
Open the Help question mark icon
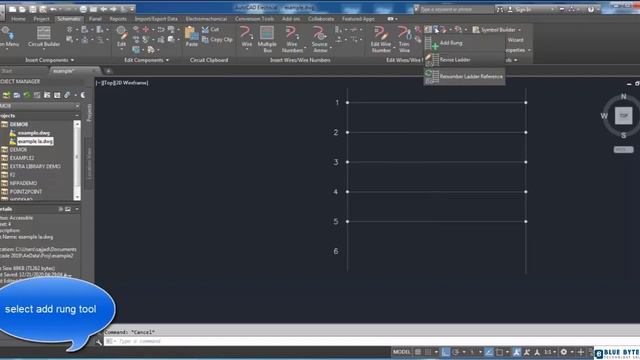[x=591, y=9]
